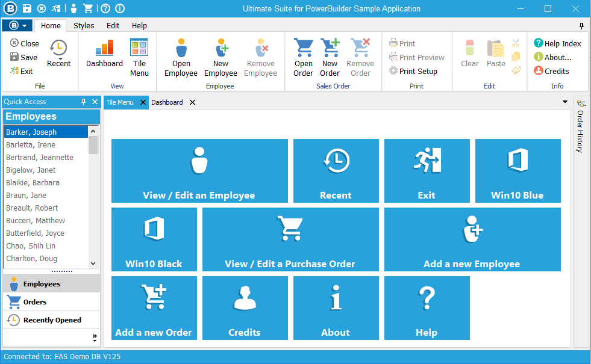This screenshot has height=364, width=591.
Task: Click the Credits tile
Action: 245,308
